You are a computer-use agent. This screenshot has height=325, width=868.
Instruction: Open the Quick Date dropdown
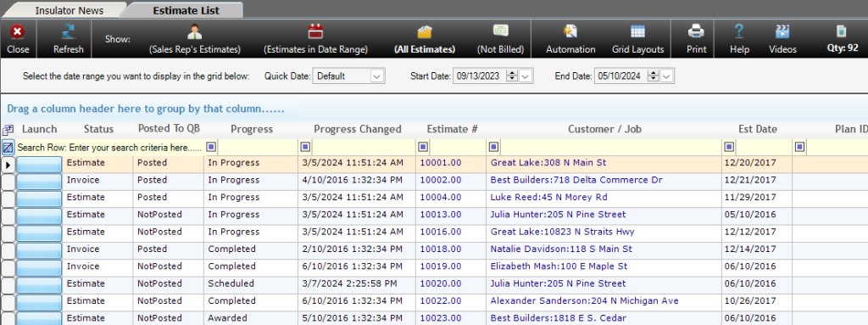click(377, 76)
